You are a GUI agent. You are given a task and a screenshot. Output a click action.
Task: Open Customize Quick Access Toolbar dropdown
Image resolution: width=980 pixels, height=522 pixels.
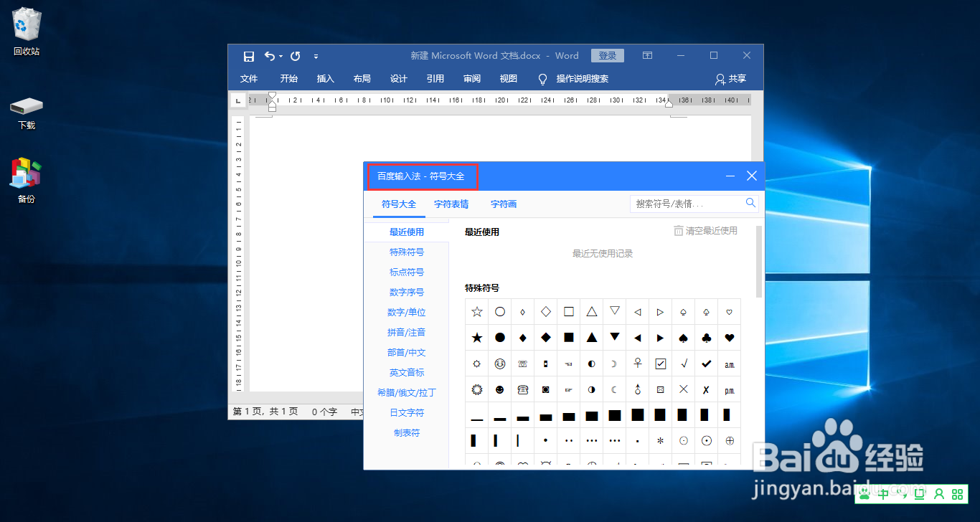316,56
